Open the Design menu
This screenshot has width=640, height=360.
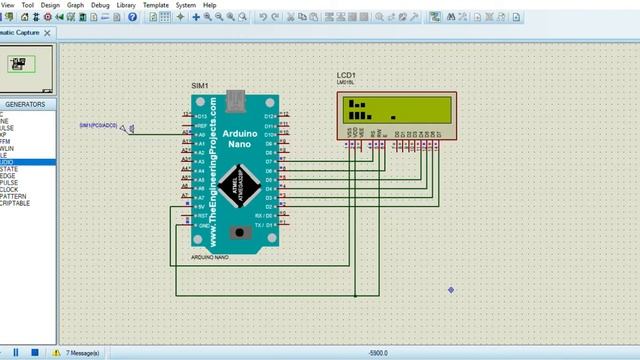point(50,5)
